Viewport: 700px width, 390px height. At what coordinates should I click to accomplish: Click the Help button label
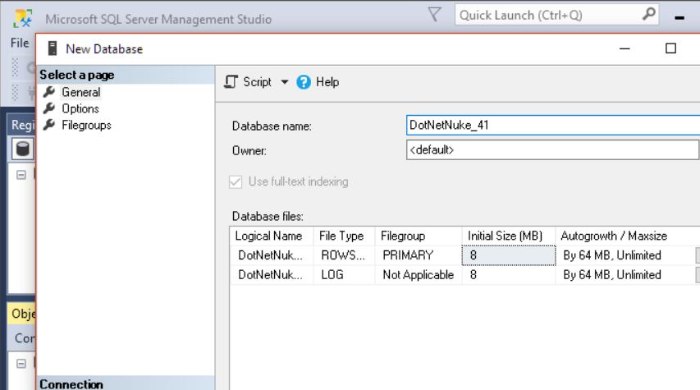pyautogui.click(x=328, y=82)
